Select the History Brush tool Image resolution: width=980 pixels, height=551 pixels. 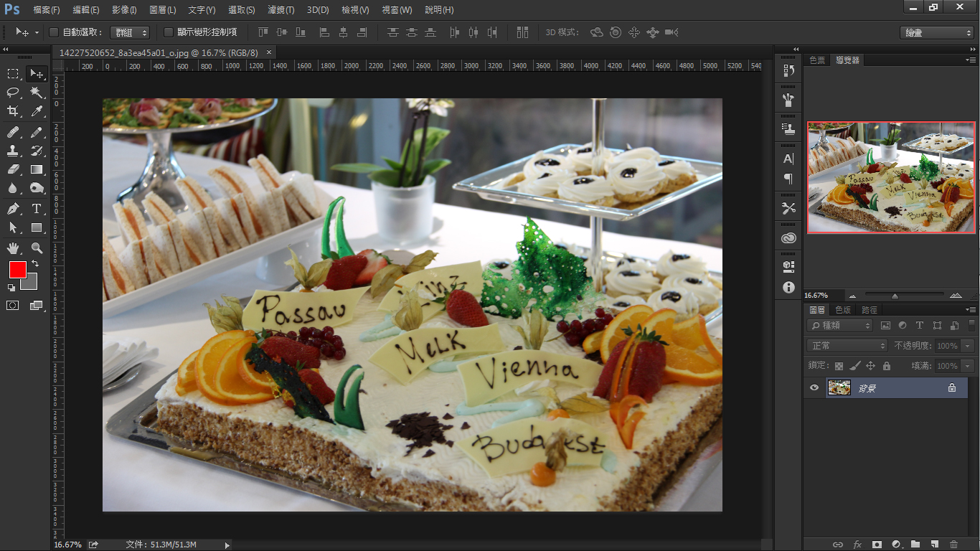[x=37, y=151]
